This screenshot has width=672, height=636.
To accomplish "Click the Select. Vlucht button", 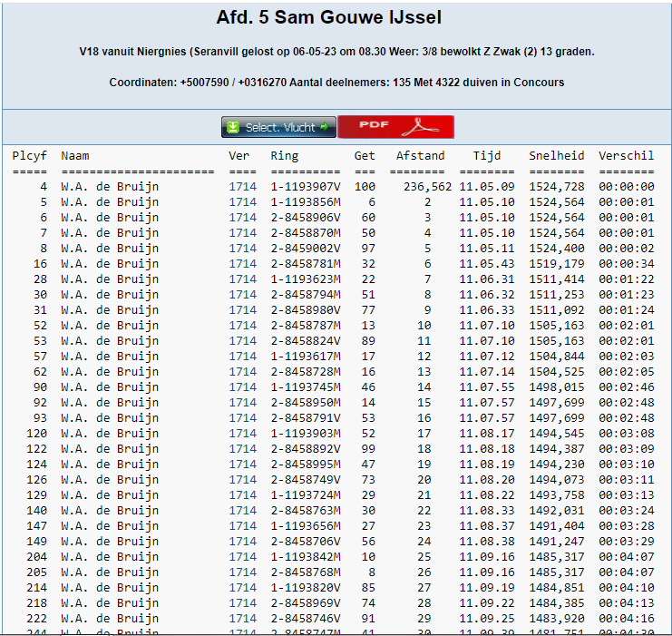I will pos(278,127).
